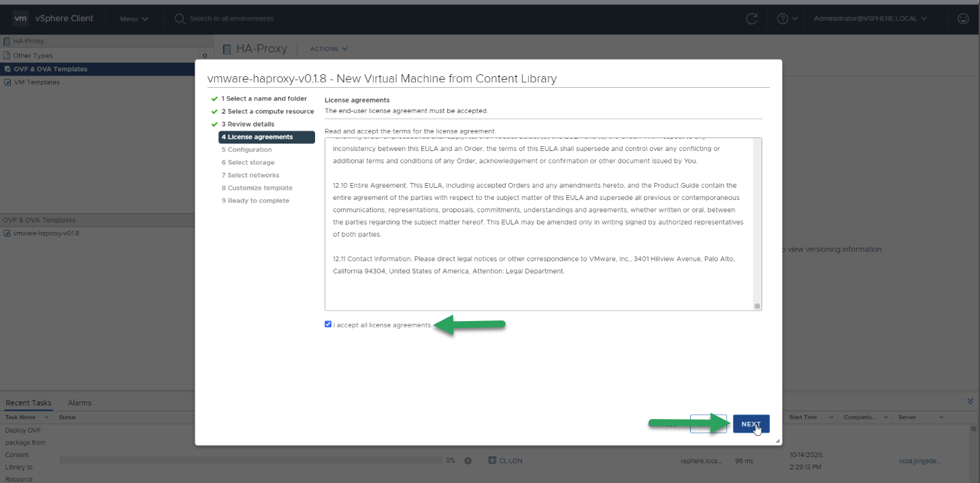Switch to Recent Tasks tab

(29, 403)
